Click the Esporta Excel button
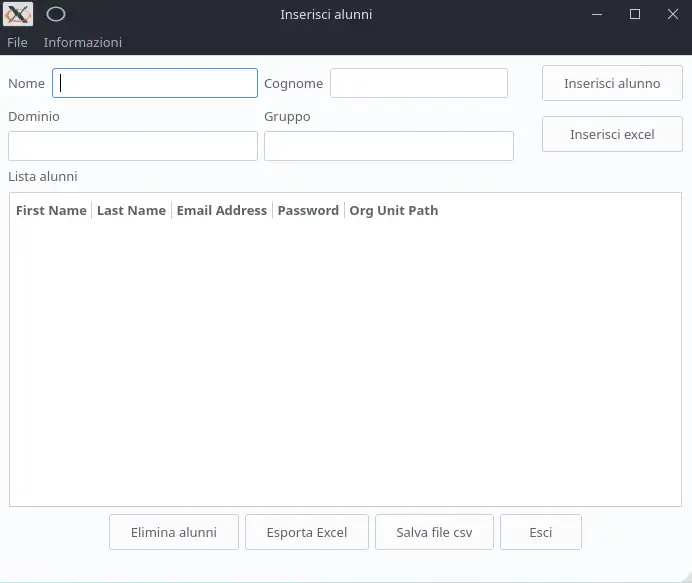 tap(307, 532)
